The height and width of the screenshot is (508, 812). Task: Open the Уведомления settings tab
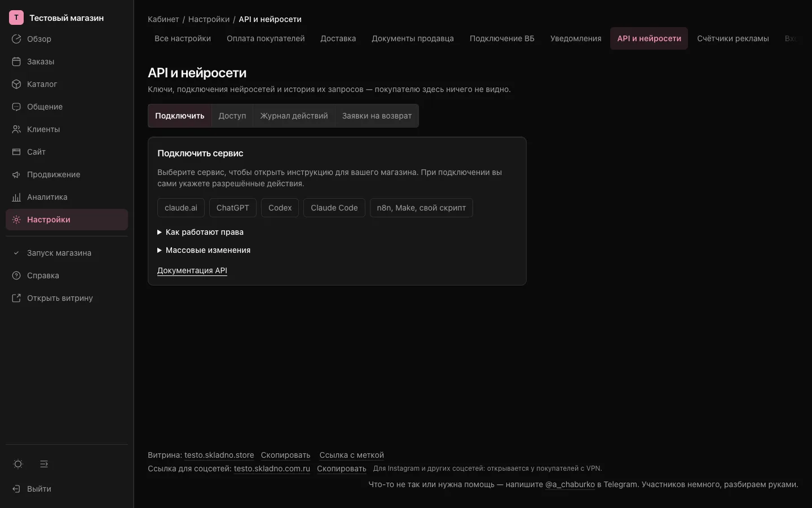pyautogui.click(x=576, y=38)
